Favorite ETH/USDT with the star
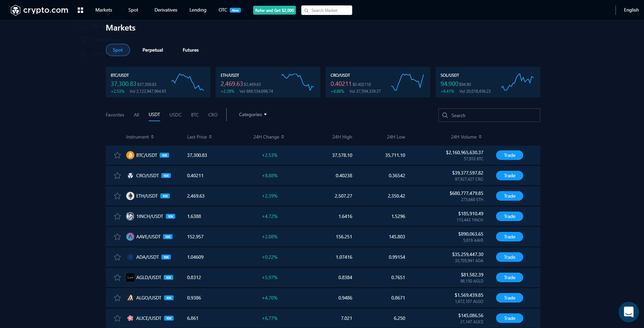The width and height of the screenshot is (644, 328). point(117,196)
